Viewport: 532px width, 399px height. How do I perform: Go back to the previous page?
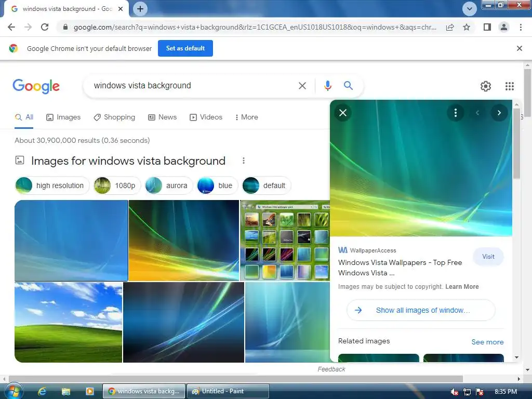point(11,27)
